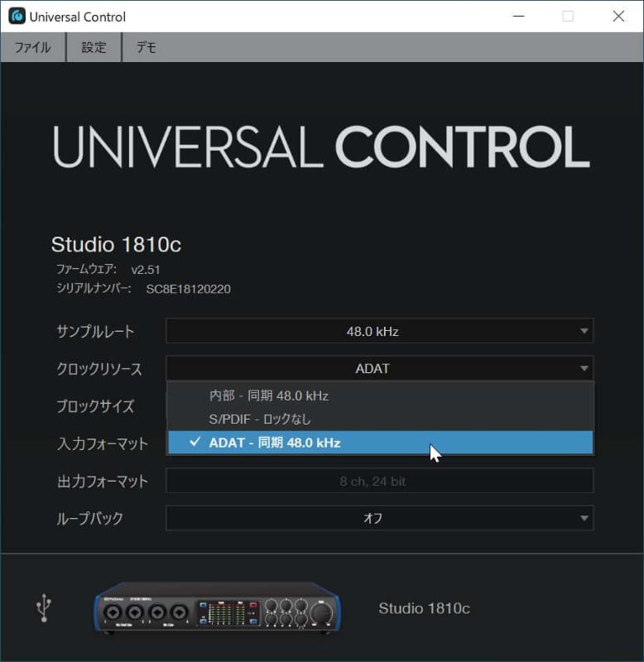The height and width of the screenshot is (662, 644).
Task: Click the serial number SC8E18120220
Action: pos(189,289)
